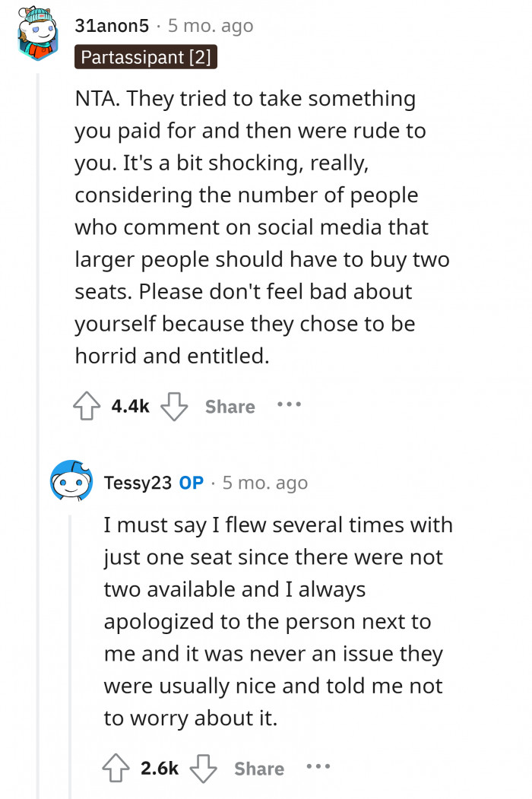The height and width of the screenshot is (799, 532).
Task: Downvote Tessy23's reply
Action: pyautogui.click(x=204, y=769)
